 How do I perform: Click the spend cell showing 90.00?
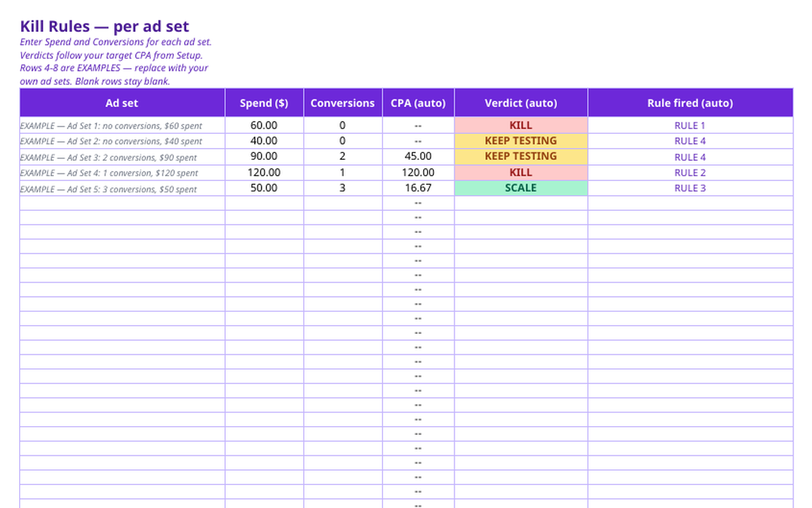click(x=264, y=157)
